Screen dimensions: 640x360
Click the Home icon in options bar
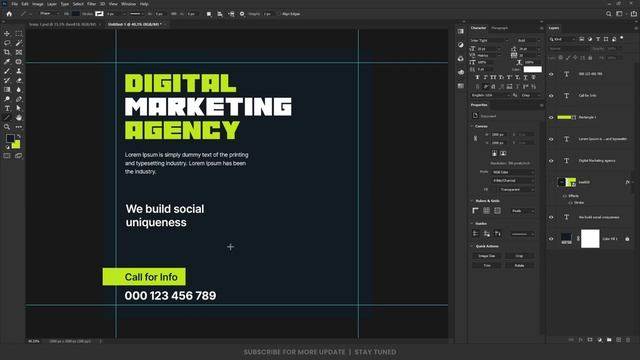(9, 14)
